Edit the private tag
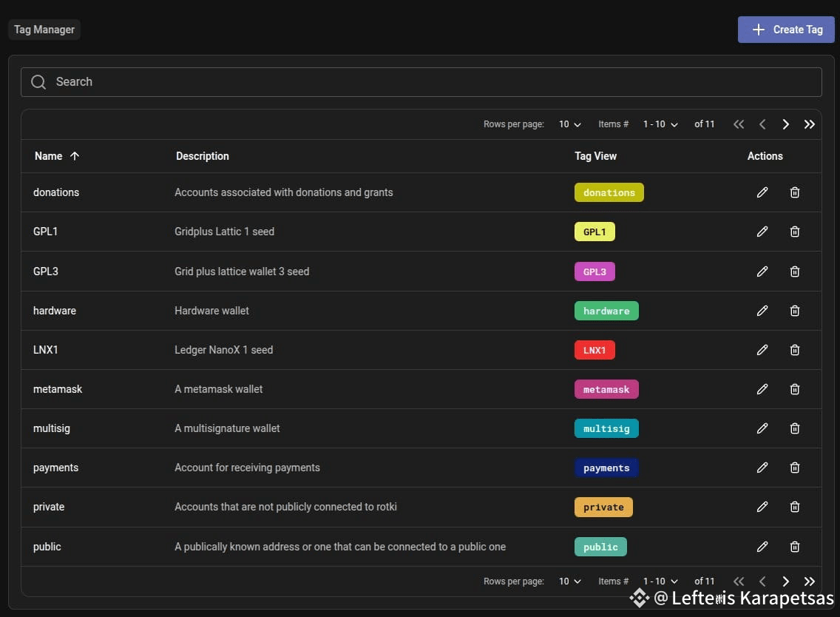Image resolution: width=840 pixels, height=617 pixels. pyautogui.click(x=762, y=507)
